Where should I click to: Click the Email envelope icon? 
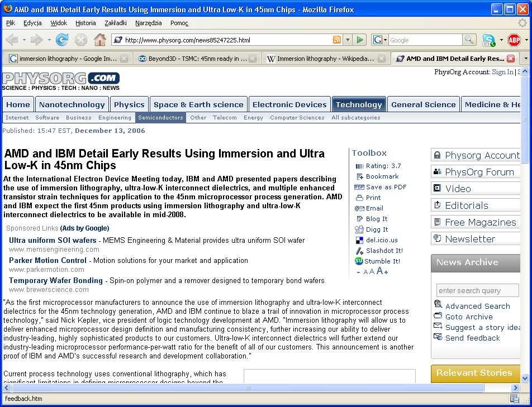359,208
